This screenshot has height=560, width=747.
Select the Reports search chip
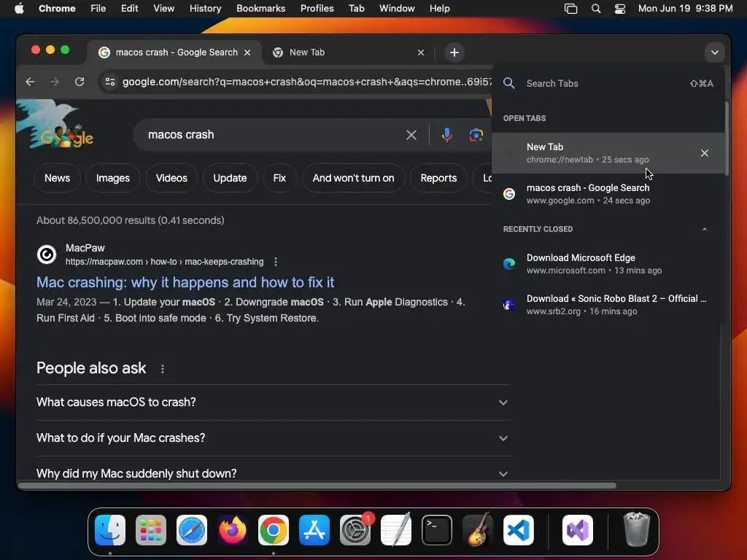438,178
